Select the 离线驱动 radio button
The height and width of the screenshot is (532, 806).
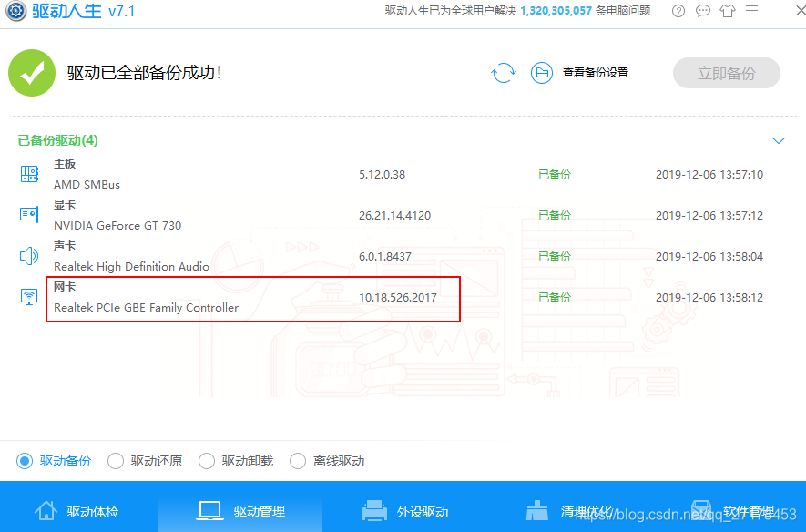pos(298,461)
